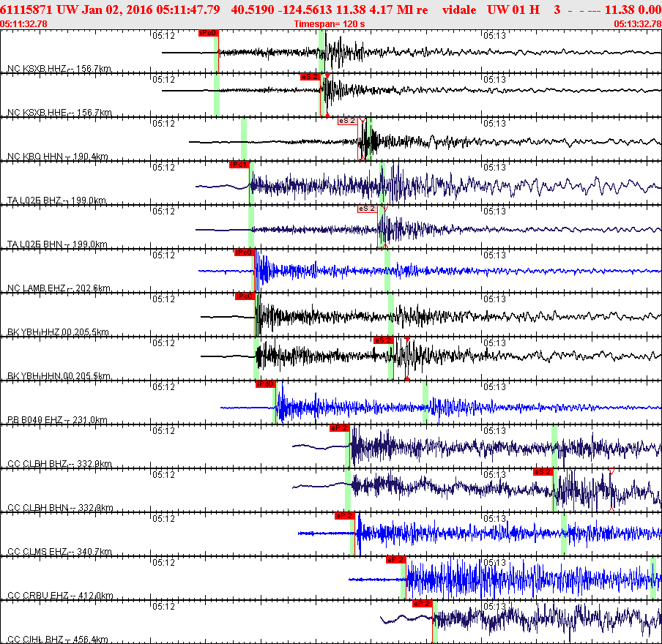Select iPc0 pick flag on YBH HHZ trace

tap(245, 296)
